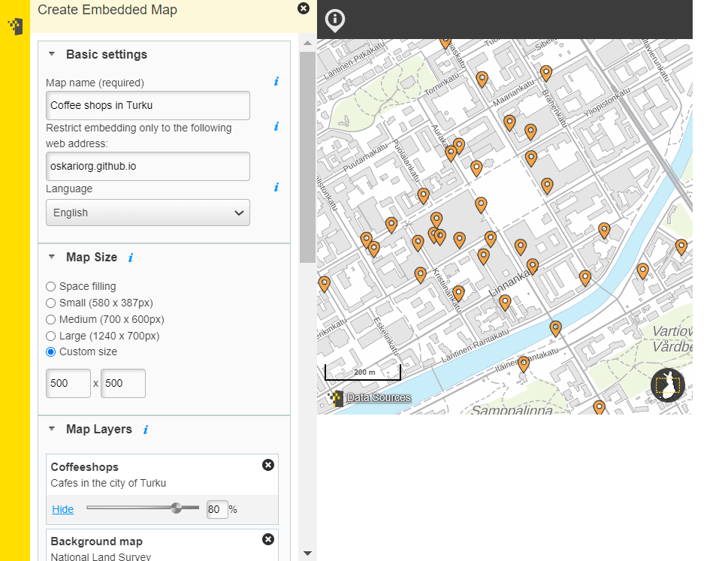
Task: Click the Map Layers info icon
Action: pos(146,430)
